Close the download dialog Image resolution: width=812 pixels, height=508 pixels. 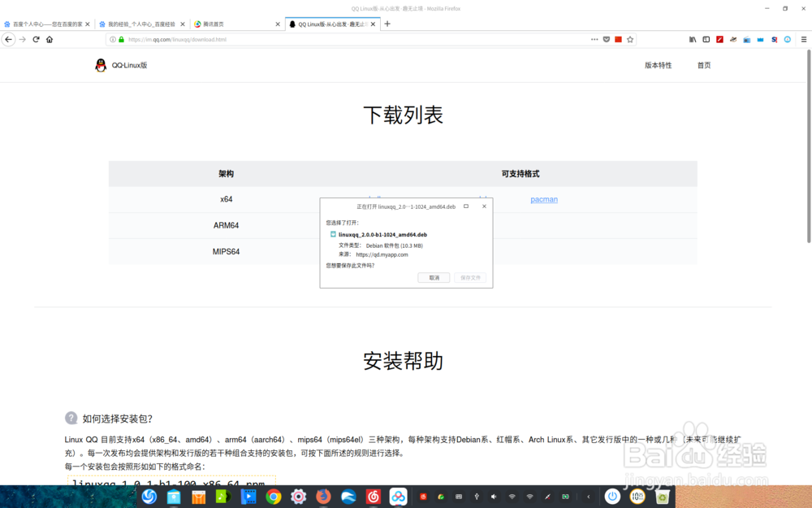(x=484, y=206)
